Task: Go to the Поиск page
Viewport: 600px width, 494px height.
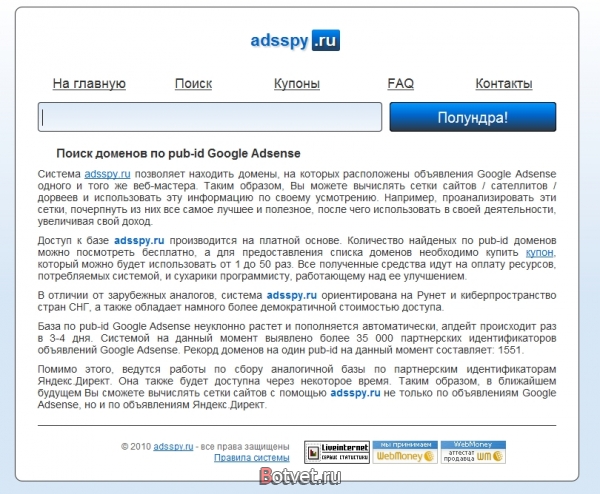Action: (x=193, y=83)
